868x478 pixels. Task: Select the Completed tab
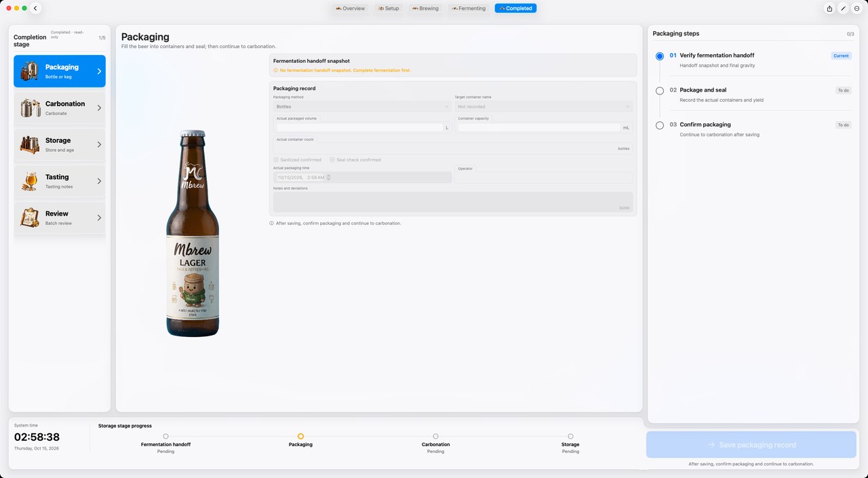515,8
